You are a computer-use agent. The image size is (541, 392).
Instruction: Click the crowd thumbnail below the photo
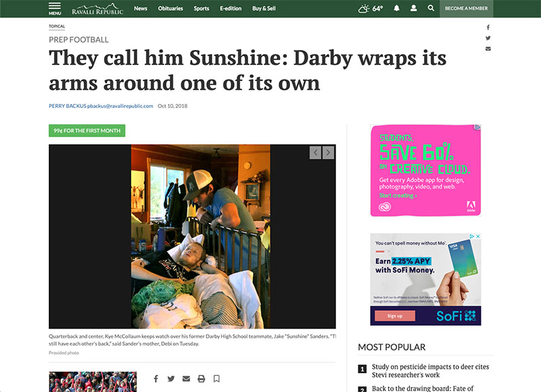(x=93, y=382)
